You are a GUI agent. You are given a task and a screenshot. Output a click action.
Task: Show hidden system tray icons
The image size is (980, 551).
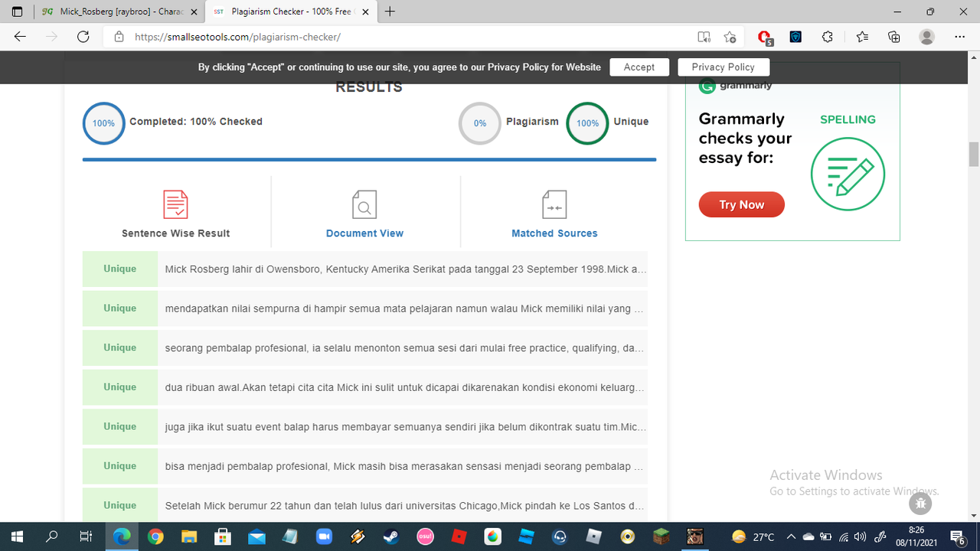pyautogui.click(x=791, y=536)
